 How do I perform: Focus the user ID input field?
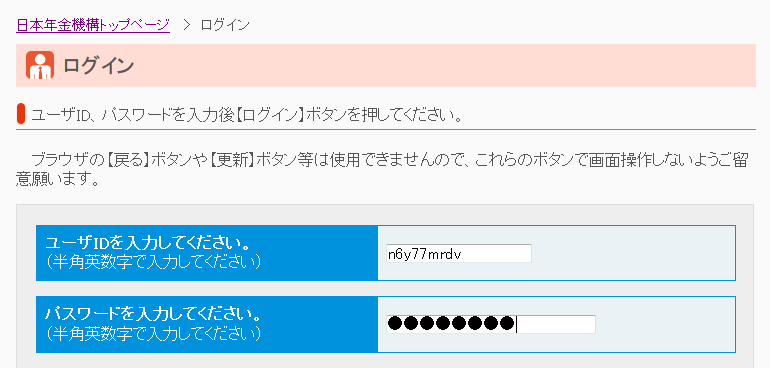(x=459, y=254)
